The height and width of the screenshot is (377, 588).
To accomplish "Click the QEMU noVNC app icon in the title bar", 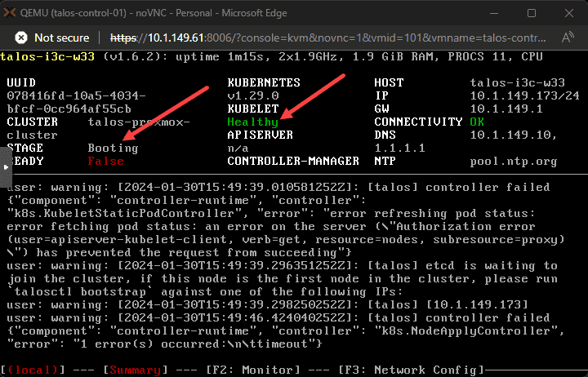I will click(x=10, y=13).
